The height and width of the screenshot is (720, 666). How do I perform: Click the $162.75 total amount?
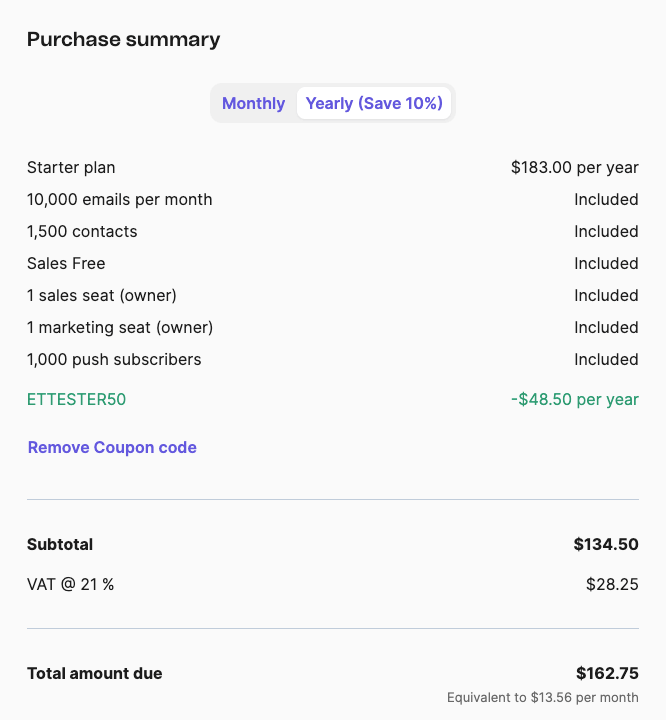(x=607, y=673)
